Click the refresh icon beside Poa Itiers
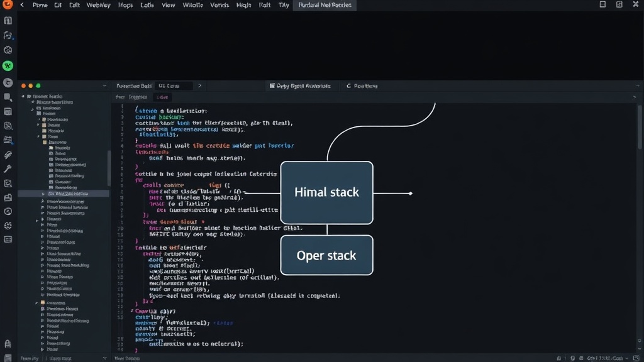The height and width of the screenshot is (362, 644). coord(348,85)
